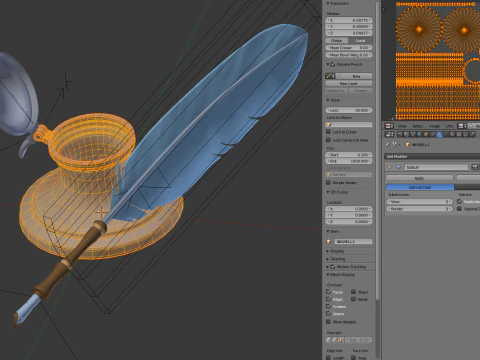This screenshot has height=360, width=480.
Task: Click the New Layer grease pencil button
Action: point(349,83)
